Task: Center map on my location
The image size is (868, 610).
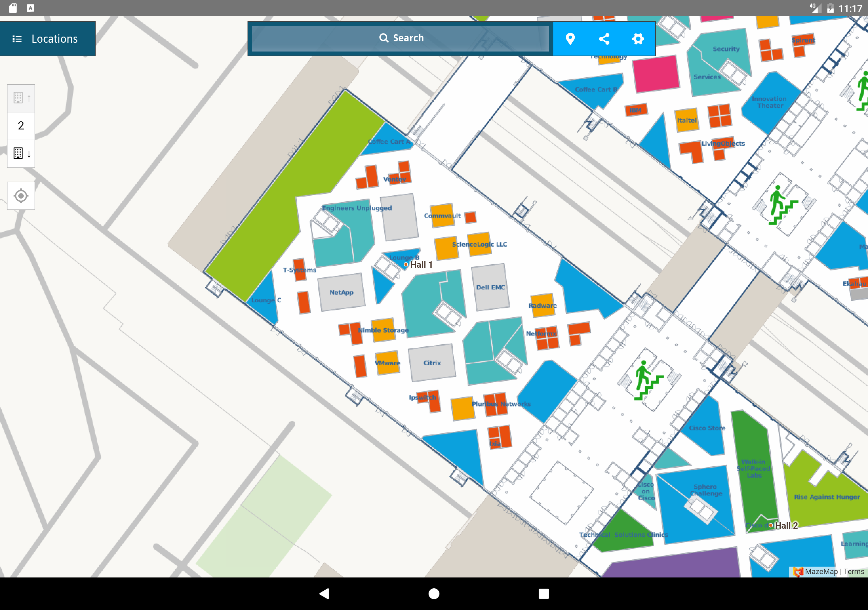Action: (x=21, y=196)
